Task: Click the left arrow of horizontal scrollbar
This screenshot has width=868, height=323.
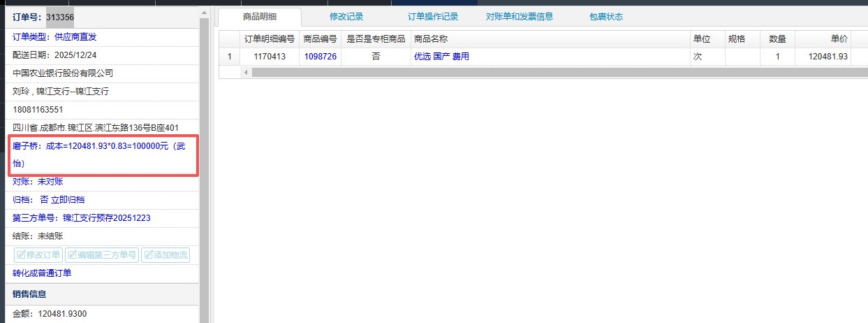Action: (245, 72)
